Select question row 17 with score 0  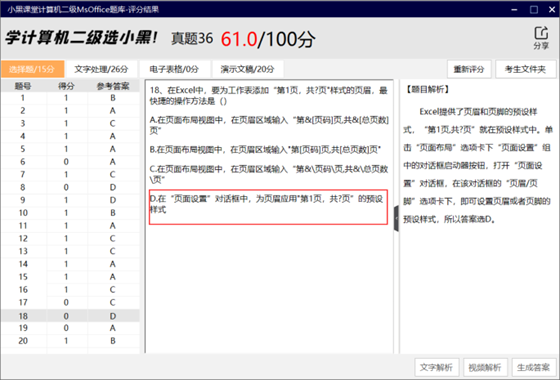[70, 302]
